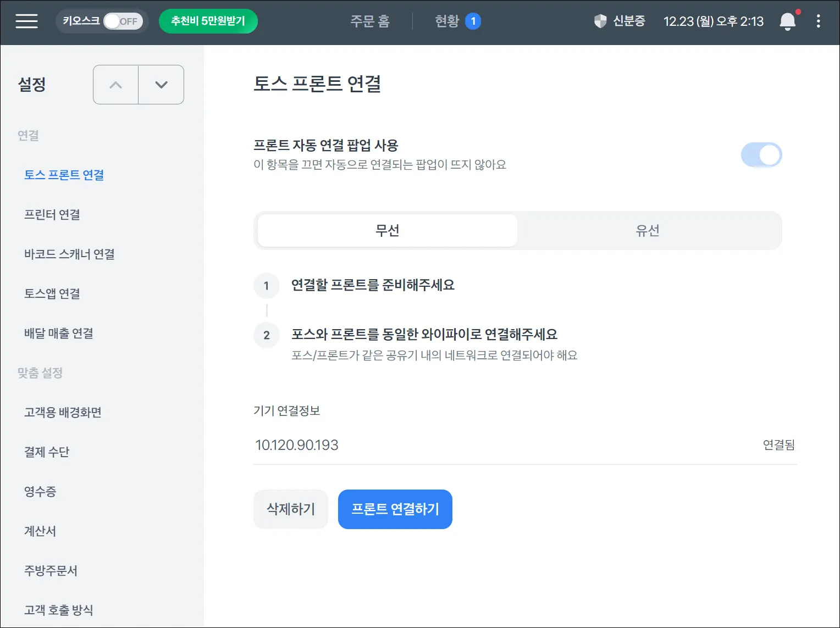Open 프린터 연결 settings
Image resolution: width=840 pixels, height=628 pixels.
pos(52,214)
